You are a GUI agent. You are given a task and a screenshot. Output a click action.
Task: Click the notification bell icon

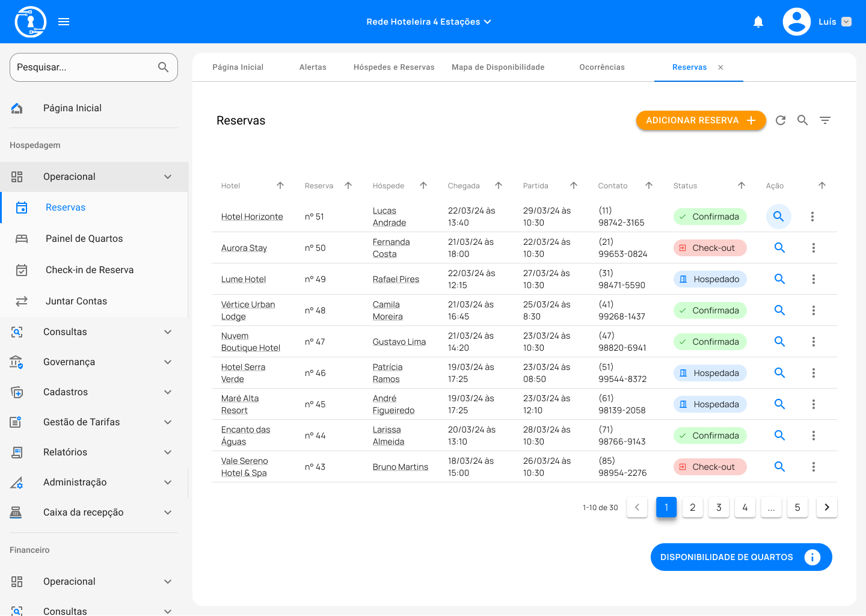(x=758, y=22)
